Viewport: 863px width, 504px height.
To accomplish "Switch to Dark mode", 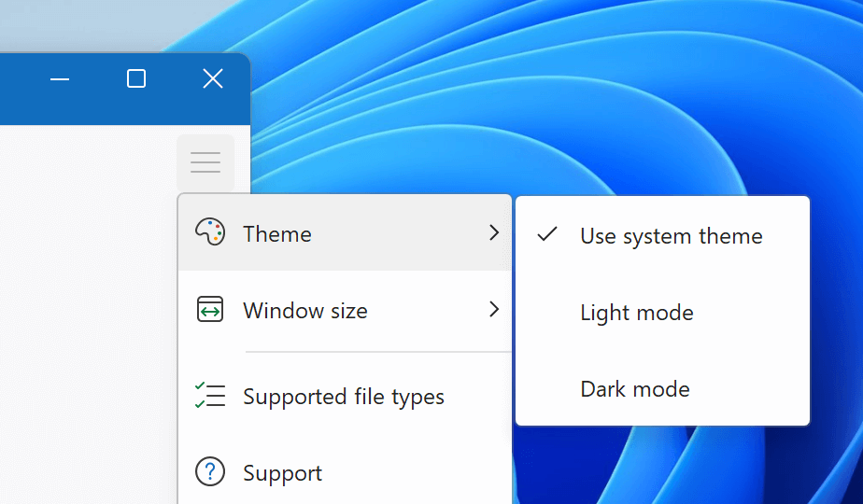I will pos(663,388).
